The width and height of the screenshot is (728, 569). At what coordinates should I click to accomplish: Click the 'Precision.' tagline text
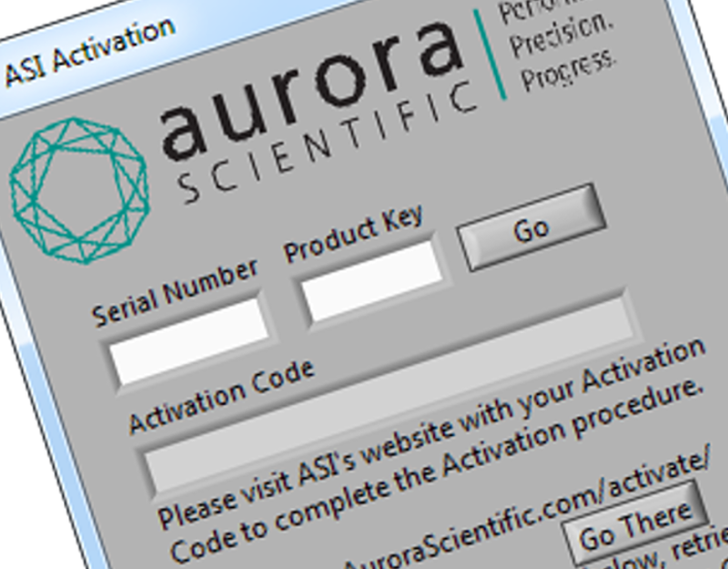tap(561, 34)
